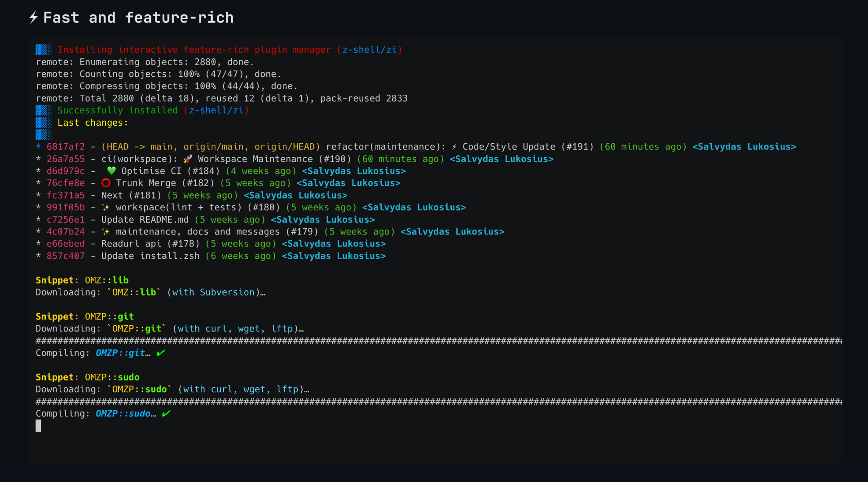
Task: Click "remote: Enumerating objects: 2880, done." line
Action: (x=145, y=62)
